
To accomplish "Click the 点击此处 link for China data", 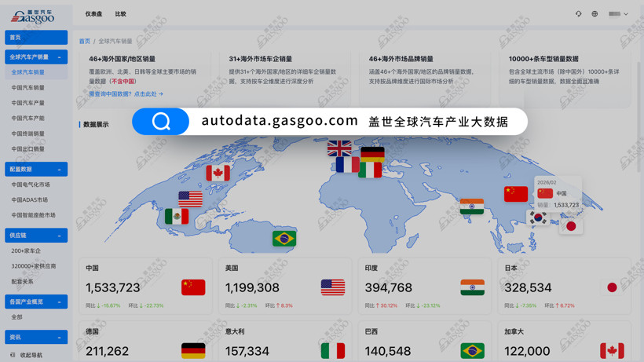I will coord(148,94).
